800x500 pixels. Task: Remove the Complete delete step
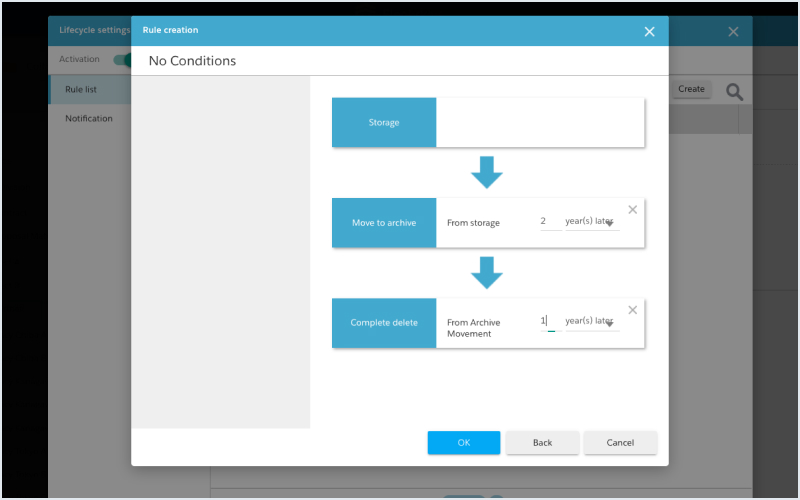coord(632,310)
